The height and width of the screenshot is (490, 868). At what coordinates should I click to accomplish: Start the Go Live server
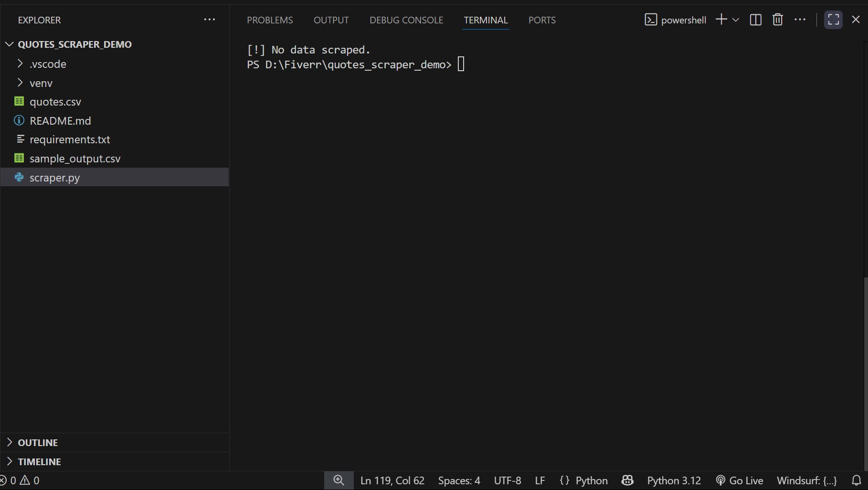[x=739, y=480]
